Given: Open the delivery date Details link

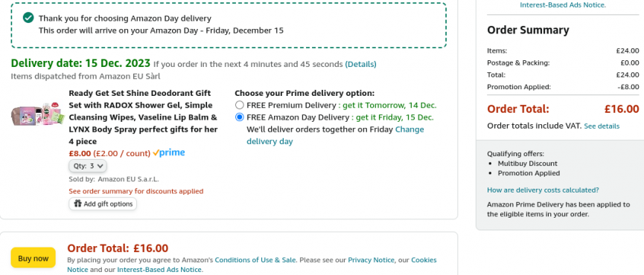Looking at the screenshot, I should point(360,64).
